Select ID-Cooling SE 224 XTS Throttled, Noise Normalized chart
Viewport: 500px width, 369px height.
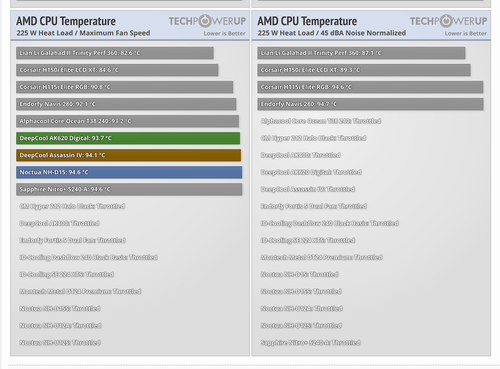(308, 240)
